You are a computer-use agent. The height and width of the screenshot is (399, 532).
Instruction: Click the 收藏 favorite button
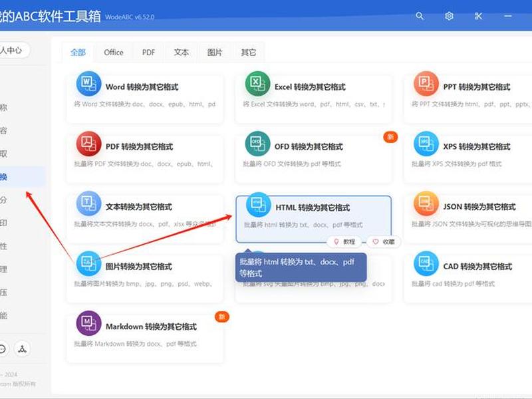point(384,242)
